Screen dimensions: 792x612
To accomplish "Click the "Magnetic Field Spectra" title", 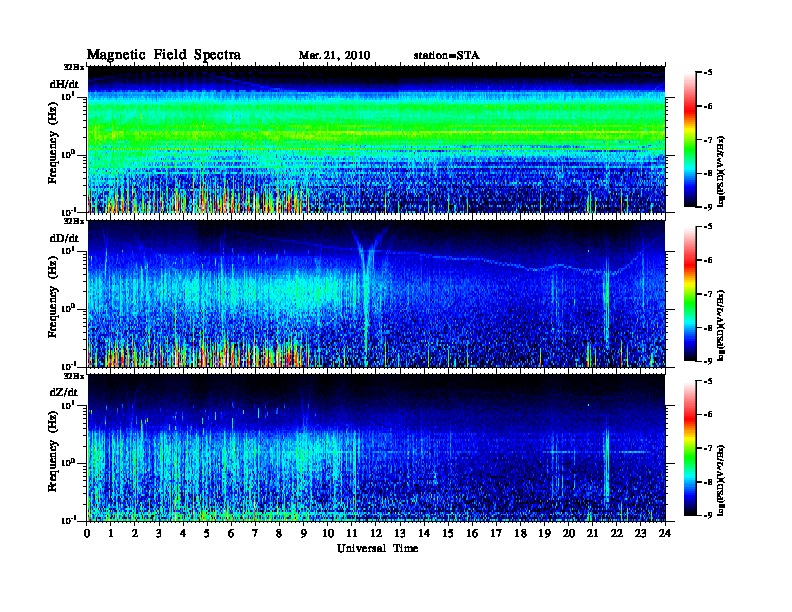I will pos(163,55).
